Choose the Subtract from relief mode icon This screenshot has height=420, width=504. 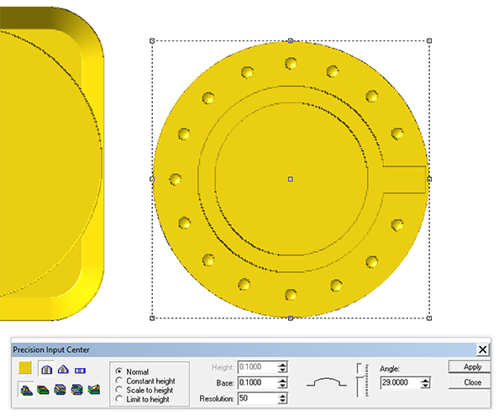pos(43,390)
